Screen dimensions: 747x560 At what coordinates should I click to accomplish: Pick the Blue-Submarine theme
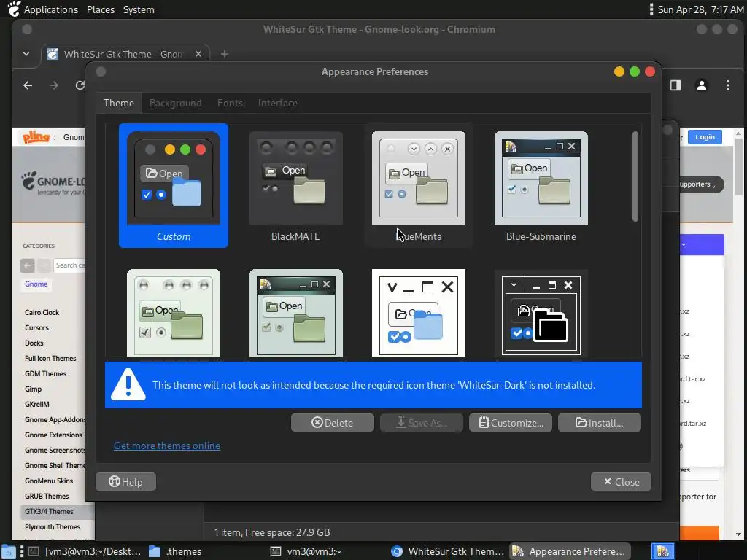(541, 186)
